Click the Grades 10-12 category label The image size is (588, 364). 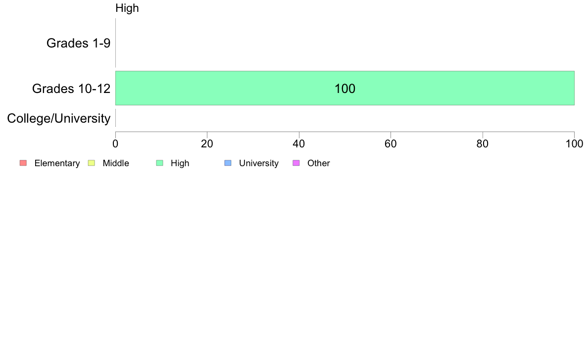point(71,89)
